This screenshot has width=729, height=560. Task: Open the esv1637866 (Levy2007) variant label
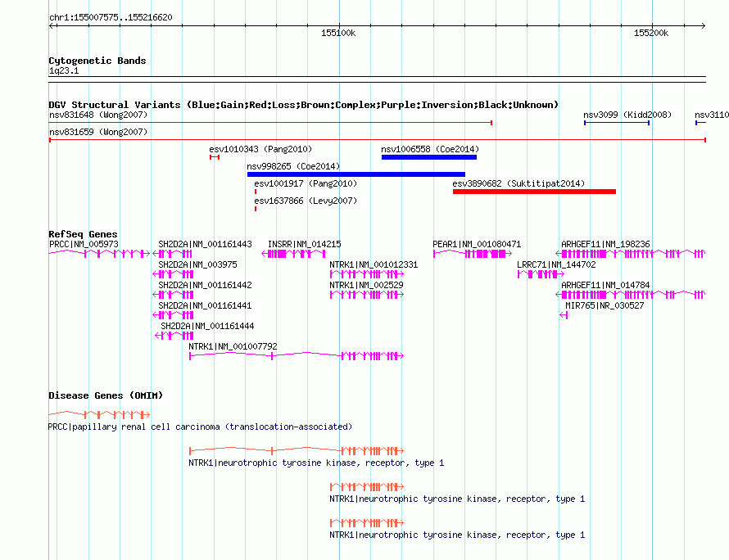306,201
